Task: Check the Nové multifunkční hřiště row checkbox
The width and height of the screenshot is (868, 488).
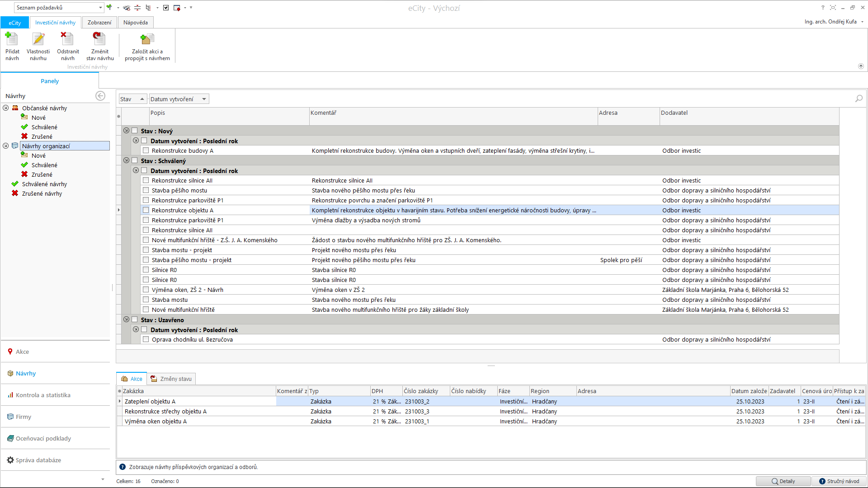Action: coord(146,310)
